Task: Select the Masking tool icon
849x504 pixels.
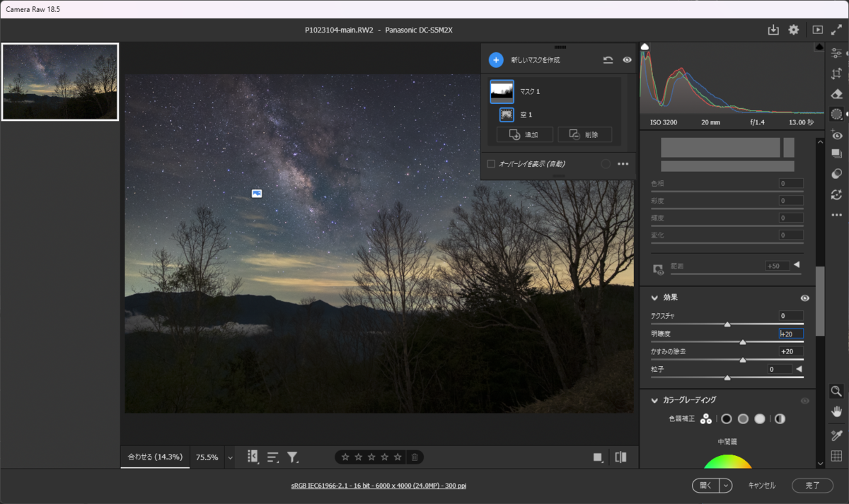Action: [836, 115]
